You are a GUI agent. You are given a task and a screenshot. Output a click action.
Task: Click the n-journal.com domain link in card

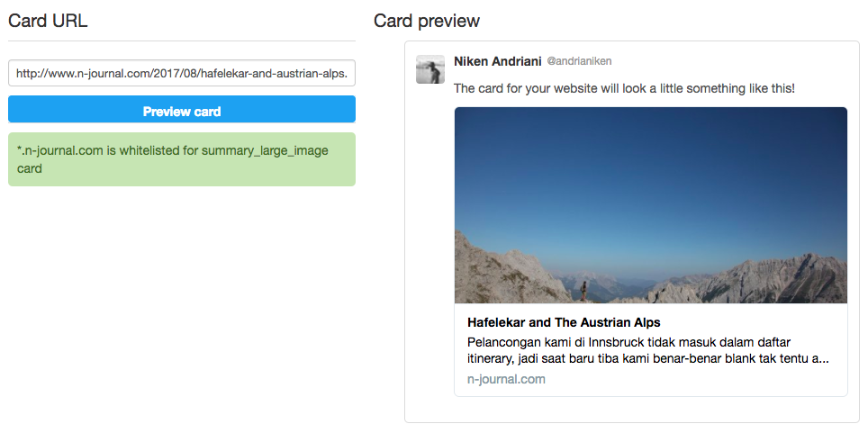(507, 379)
